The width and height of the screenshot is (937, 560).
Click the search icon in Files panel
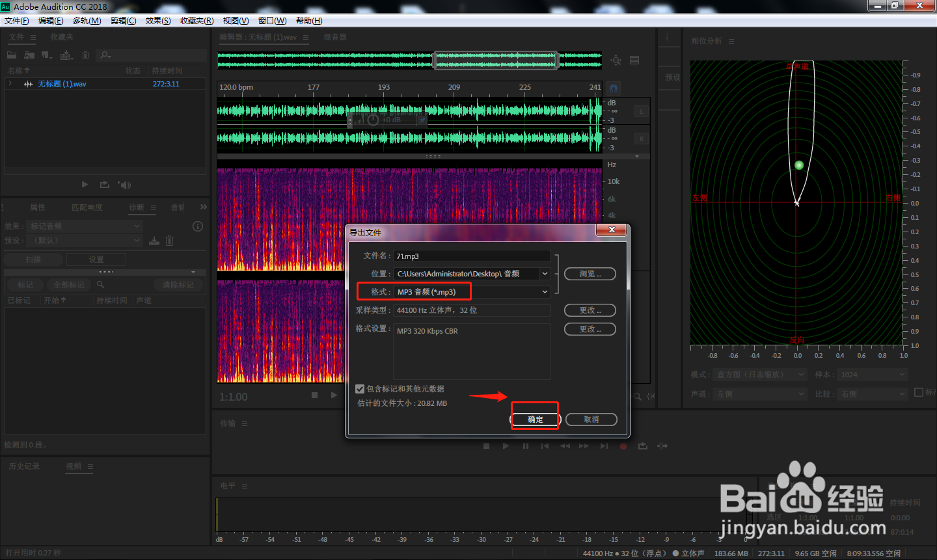pos(105,55)
